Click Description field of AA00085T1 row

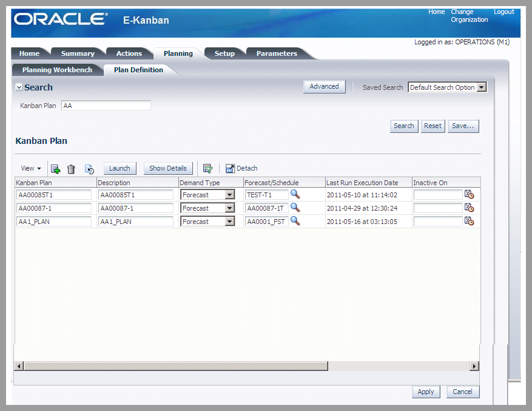(136, 195)
